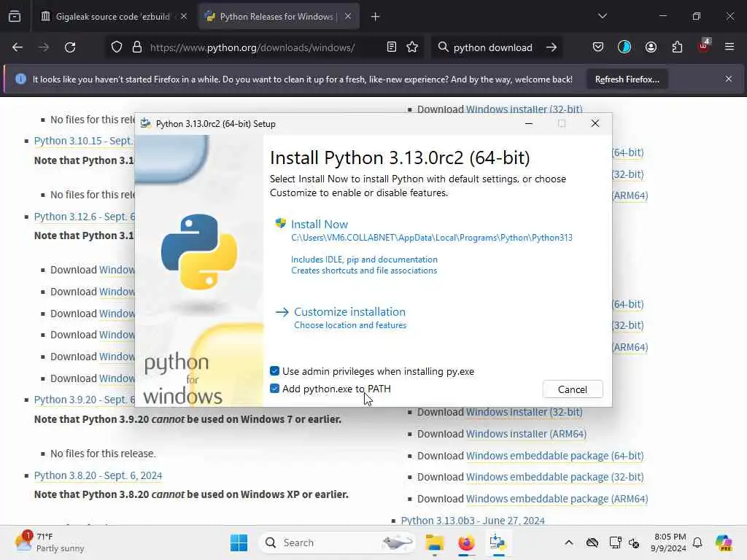Open Python 3.8.20 release link
Screen dimensions: 747x560
pyautogui.click(x=98, y=475)
